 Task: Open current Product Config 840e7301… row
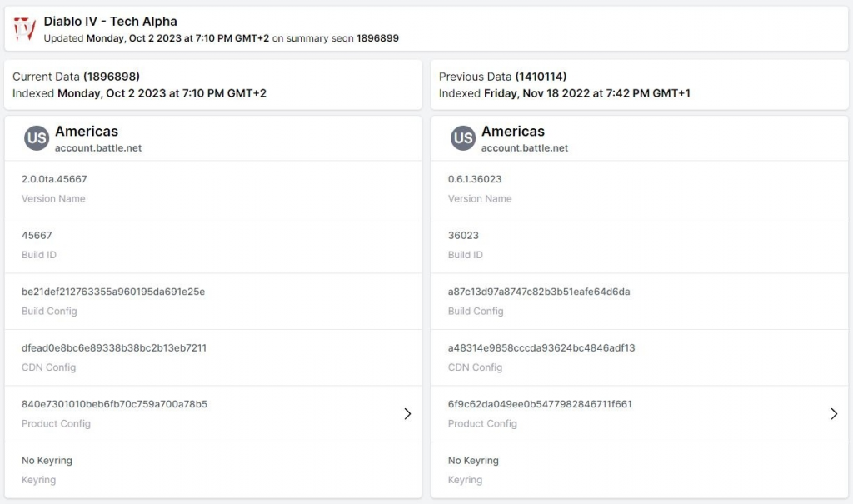213,414
